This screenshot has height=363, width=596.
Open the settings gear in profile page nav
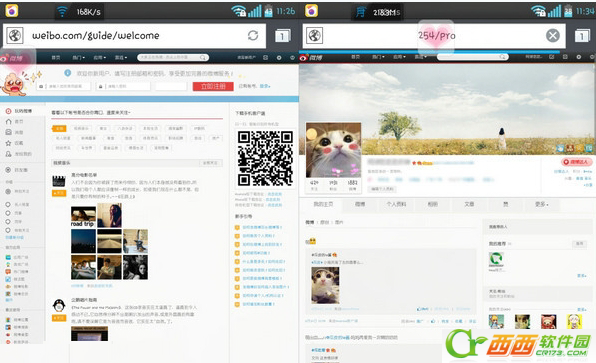[x=579, y=57]
